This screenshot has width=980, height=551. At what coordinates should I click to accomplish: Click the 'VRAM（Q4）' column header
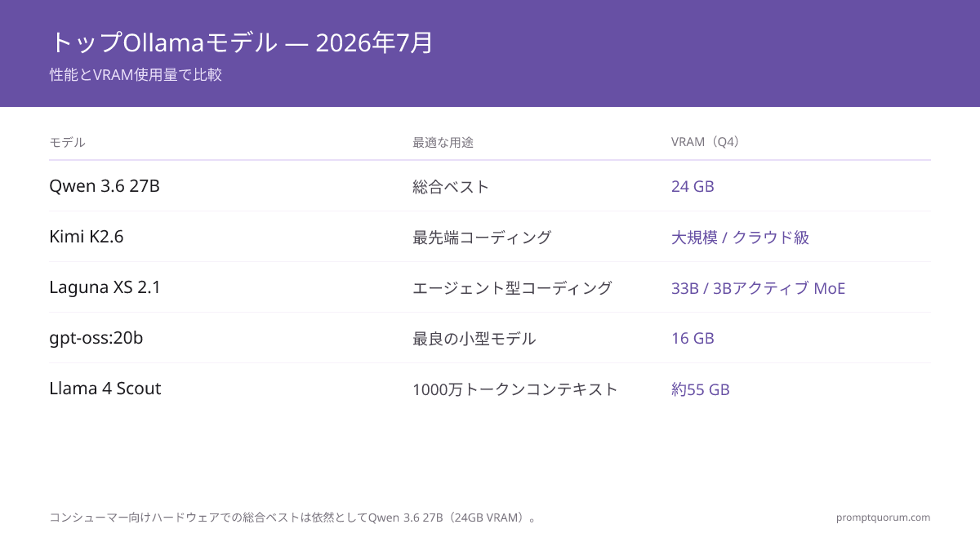click(708, 142)
